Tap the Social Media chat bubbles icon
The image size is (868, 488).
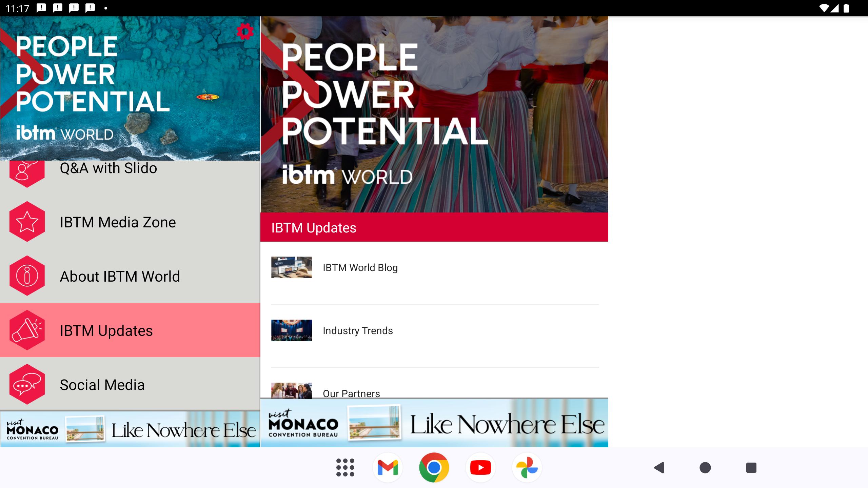(27, 384)
